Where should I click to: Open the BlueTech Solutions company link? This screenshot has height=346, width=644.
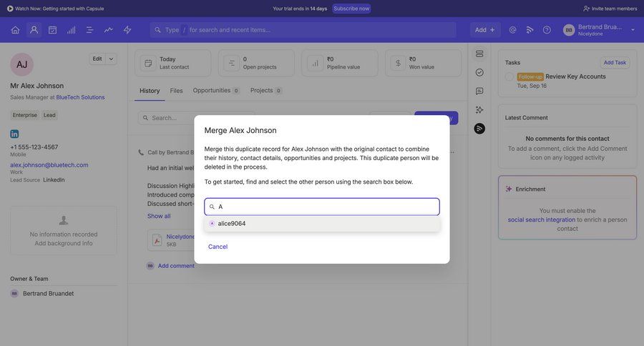80,97
